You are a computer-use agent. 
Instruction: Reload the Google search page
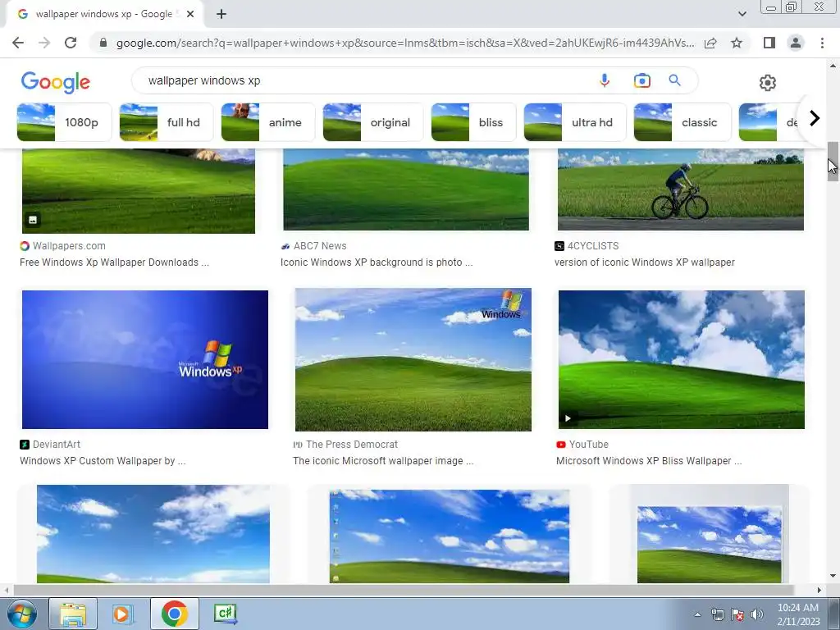coord(71,43)
